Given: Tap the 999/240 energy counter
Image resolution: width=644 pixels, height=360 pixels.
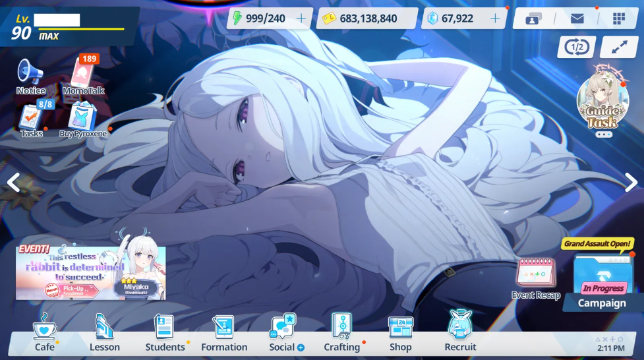Looking at the screenshot, I should click(265, 18).
